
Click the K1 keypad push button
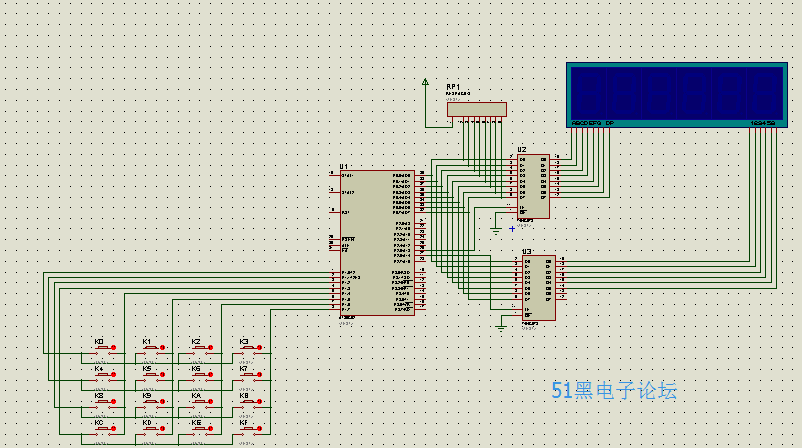click(151, 349)
